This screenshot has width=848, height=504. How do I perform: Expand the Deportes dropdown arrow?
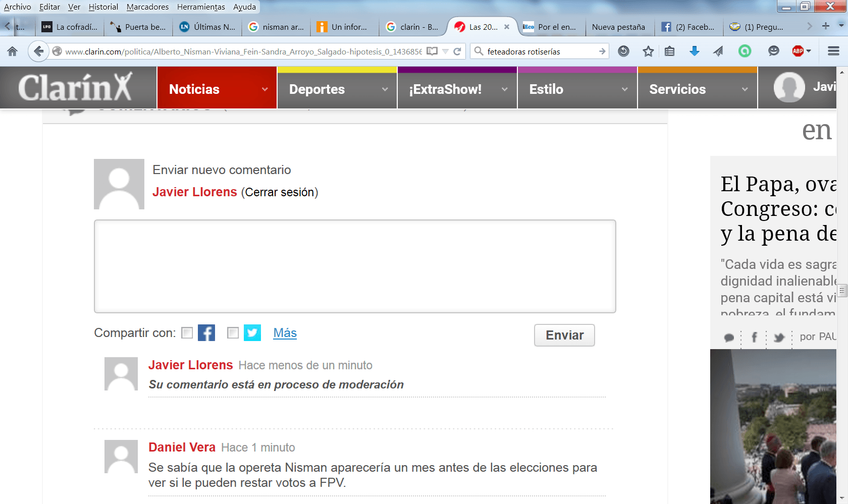(385, 89)
